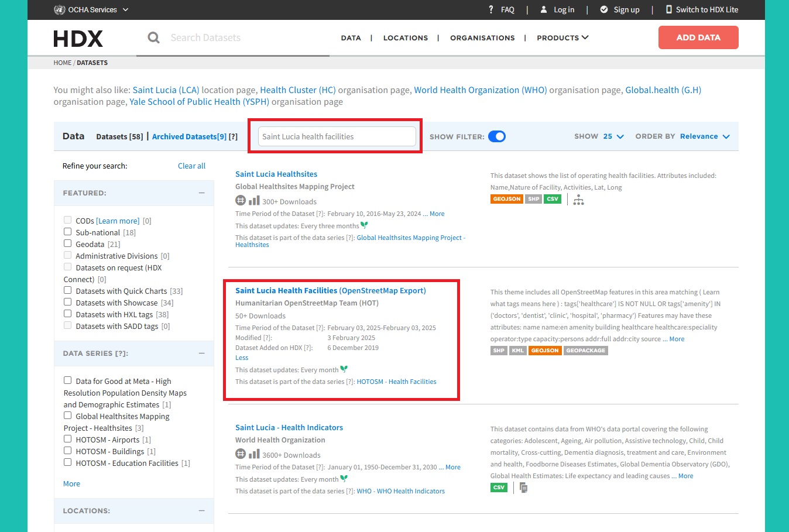
Task: Open Saint Lucia Health Facilities OpenStreetMap dataset
Action: coord(331,290)
